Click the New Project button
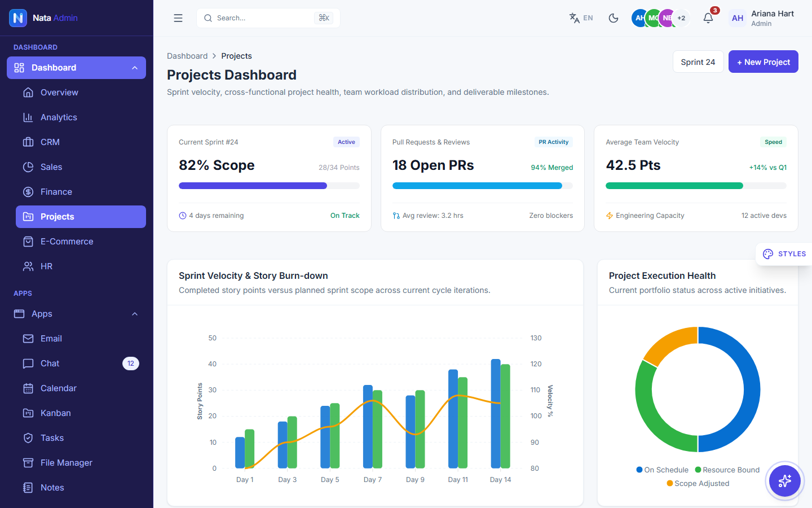 tap(764, 62)
